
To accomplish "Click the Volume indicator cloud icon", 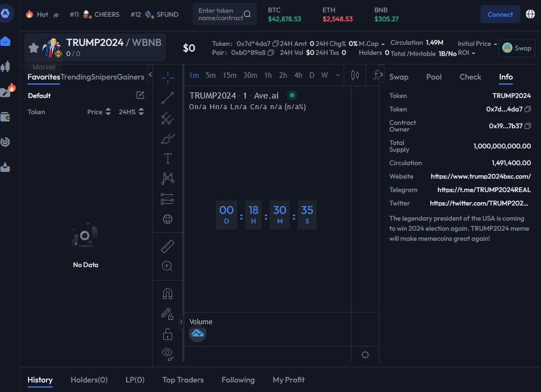I will 198,333.
